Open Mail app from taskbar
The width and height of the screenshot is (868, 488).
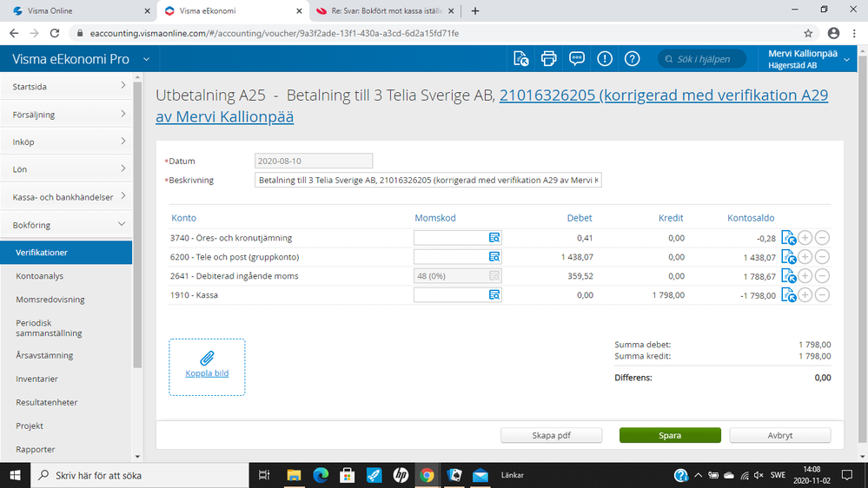480,475
